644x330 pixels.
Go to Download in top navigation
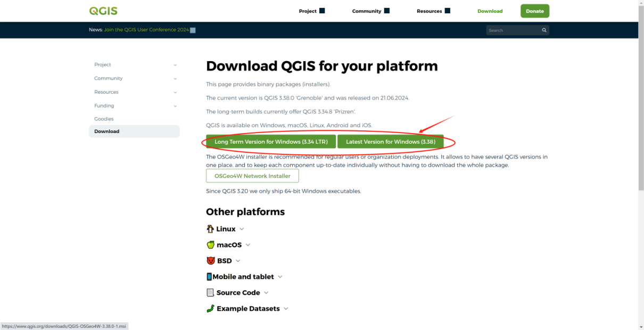click(490, 11)
